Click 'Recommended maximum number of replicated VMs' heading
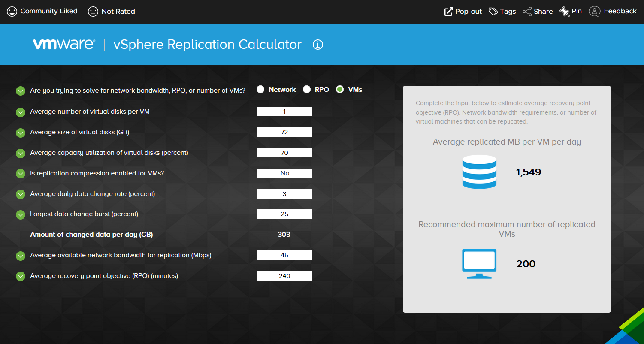The height and width of the screenshot is (344, 644). coord(507,229)
